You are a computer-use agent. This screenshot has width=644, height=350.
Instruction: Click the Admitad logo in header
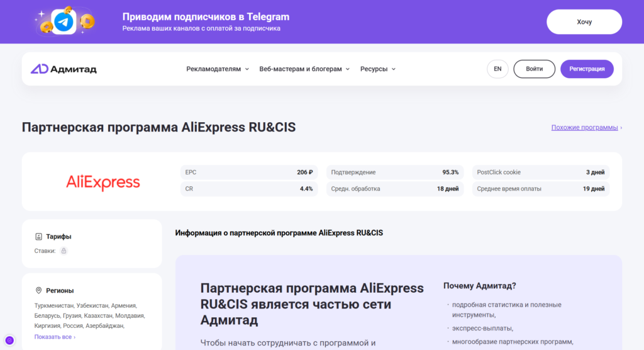pyautogui.click(x=64, y=69)
